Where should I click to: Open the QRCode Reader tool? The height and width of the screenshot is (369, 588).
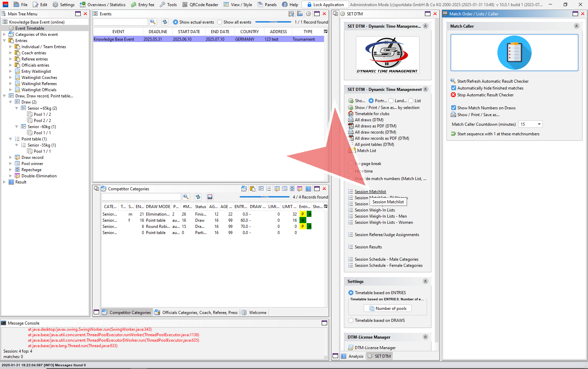click(x=200, y=4)
